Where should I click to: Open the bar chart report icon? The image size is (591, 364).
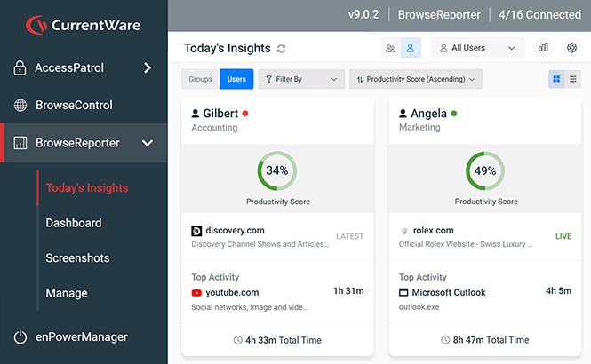543,48
